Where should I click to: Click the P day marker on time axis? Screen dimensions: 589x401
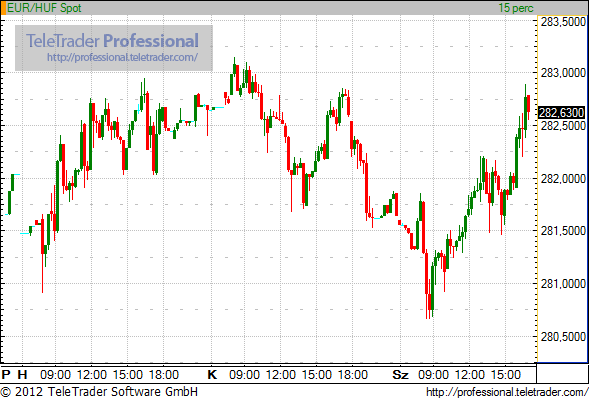point(6,374)
